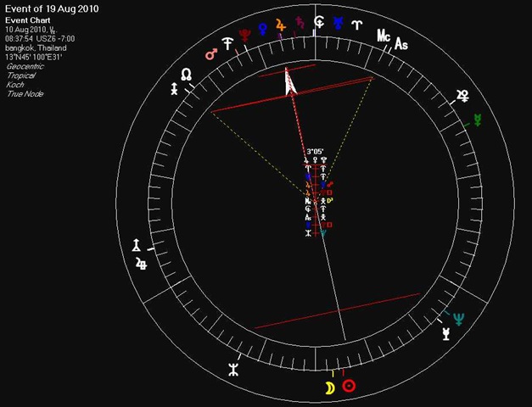Screen dimensions: 532x407
Task: Select the white North Node symbol
Action: coord(186,75)
